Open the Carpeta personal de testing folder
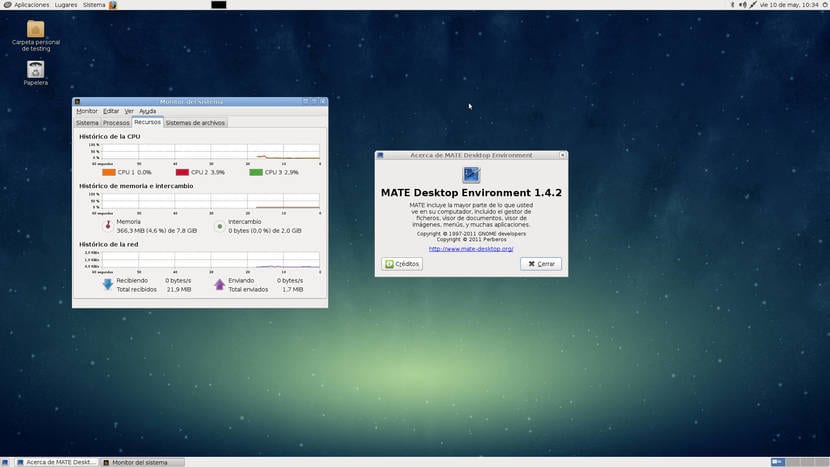The width and height of the screenshot is (830, 467). click(x=35, y=29)
